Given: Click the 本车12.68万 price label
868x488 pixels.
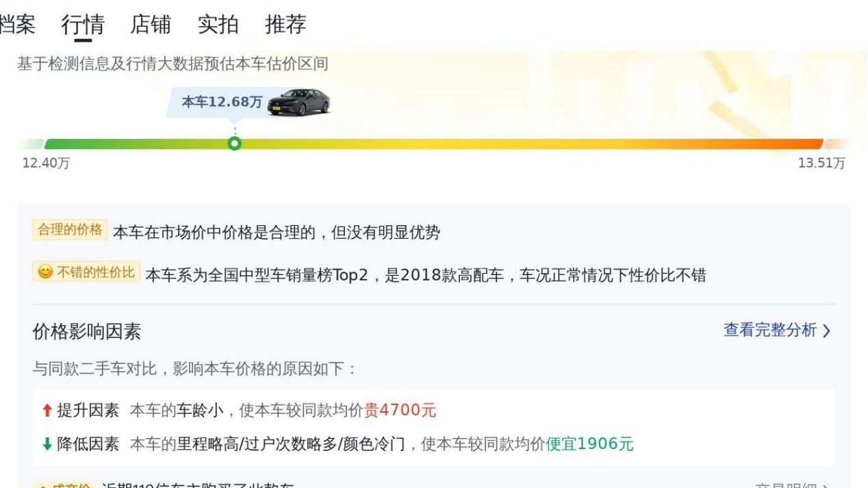Looking at the screenshot, I should [221, 102].
